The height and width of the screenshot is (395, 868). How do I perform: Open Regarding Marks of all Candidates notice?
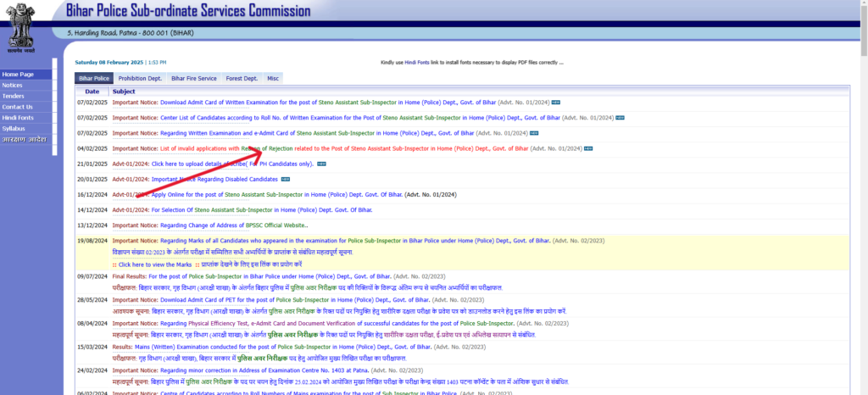click(355, 242)
